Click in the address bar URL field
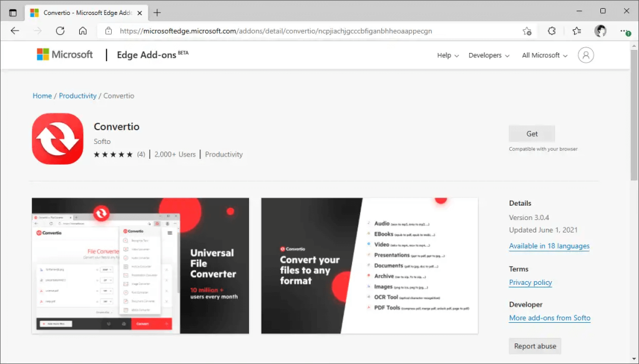The image size is (639, 364). click(x=312, y=31)
